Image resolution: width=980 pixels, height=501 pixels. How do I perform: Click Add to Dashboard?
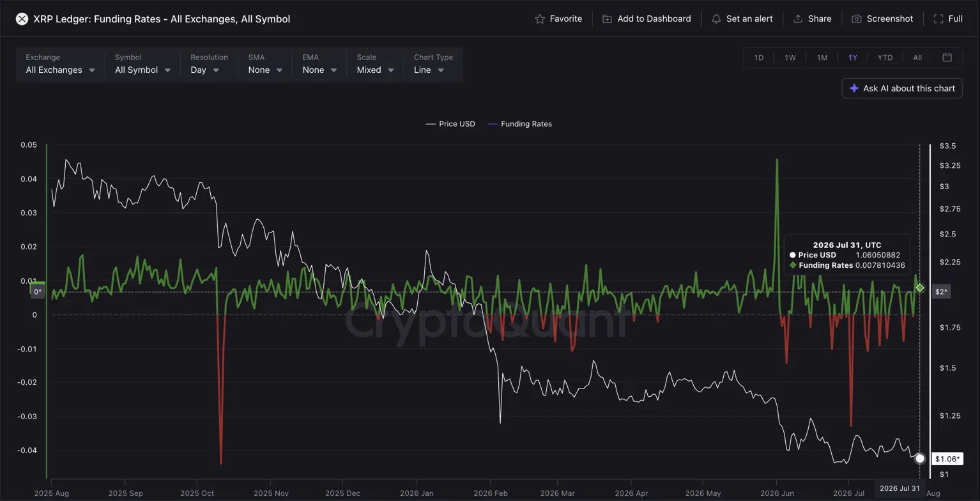[647, 19]
